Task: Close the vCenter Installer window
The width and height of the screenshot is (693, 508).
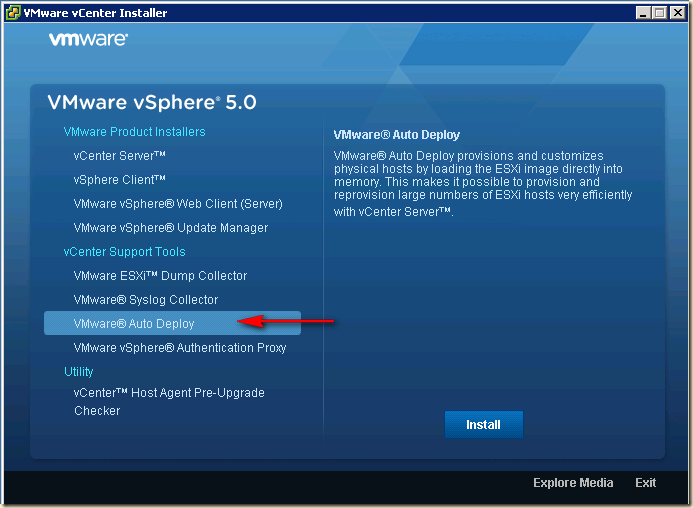Action: coord(677,13)
